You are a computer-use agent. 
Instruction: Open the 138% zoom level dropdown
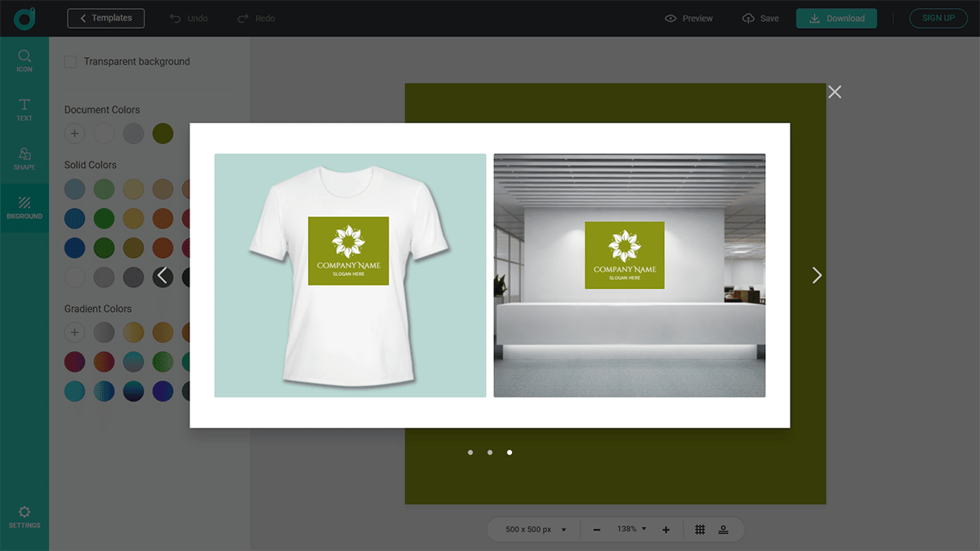631,529
